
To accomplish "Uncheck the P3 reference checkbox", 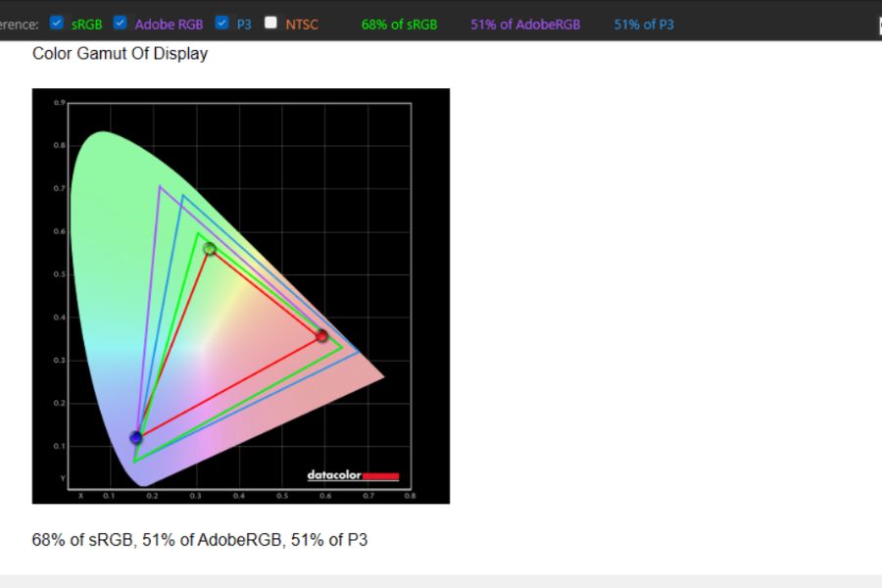I will pos(222,23).
